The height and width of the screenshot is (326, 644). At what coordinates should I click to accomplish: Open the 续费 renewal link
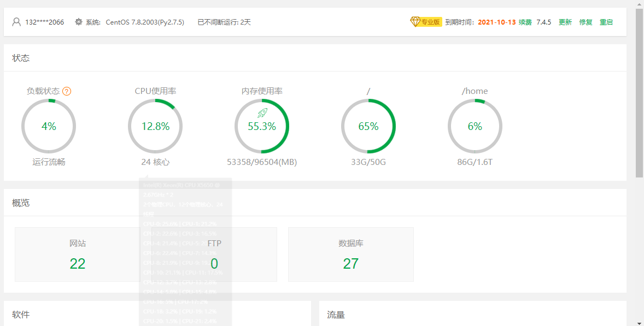[x=525, y=22]
